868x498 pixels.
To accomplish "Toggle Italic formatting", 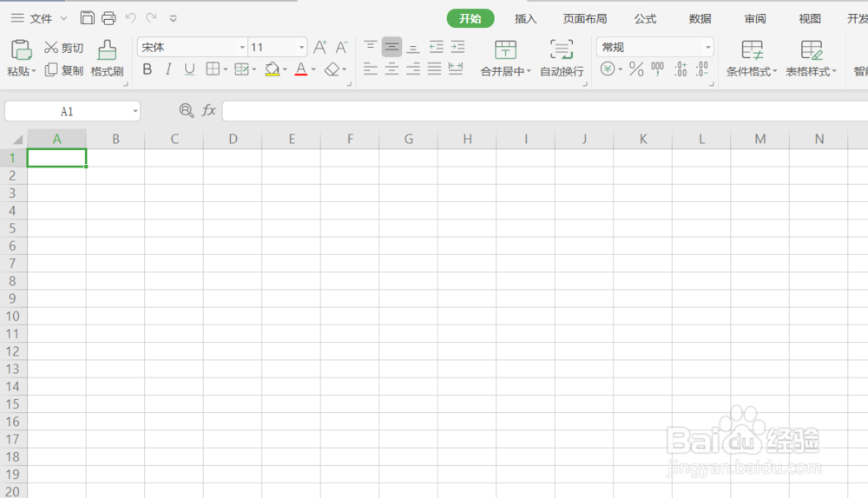I will click(168, 69).
